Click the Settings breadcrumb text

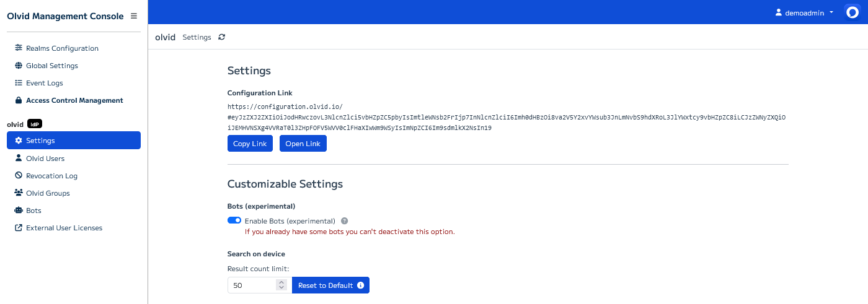tap(197, 37)
